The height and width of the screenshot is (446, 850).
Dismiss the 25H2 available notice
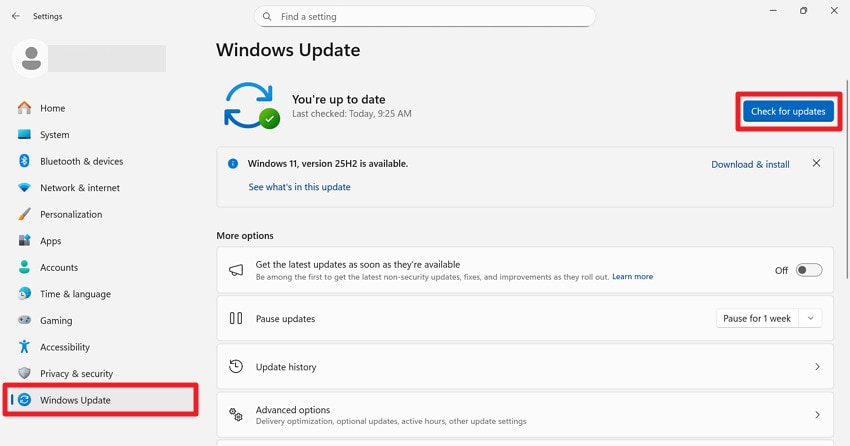(816, 163)
